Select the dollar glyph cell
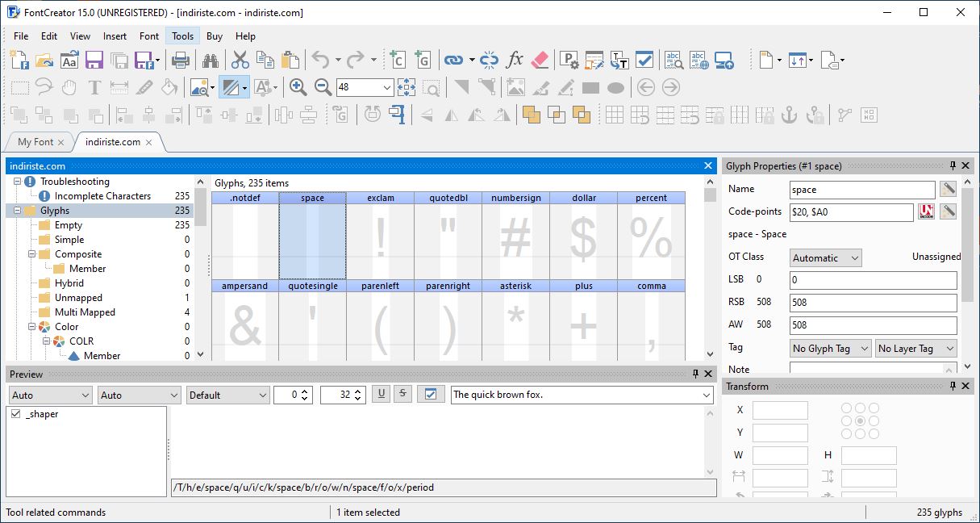980x523 pixels. click(584, 236)
